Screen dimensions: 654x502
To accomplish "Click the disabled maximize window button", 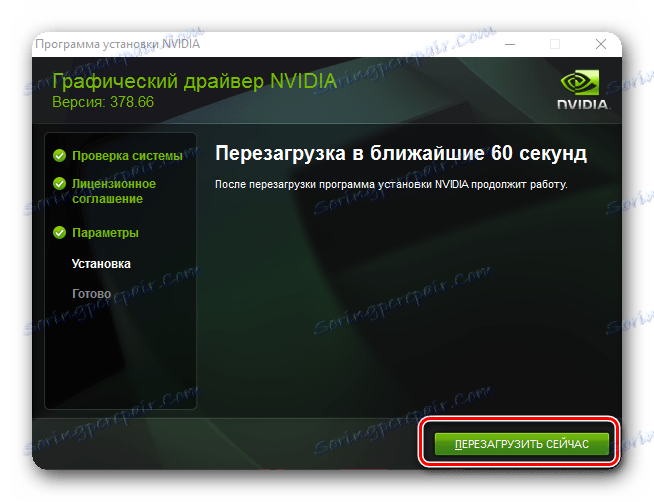I will (x=555, y=44).
